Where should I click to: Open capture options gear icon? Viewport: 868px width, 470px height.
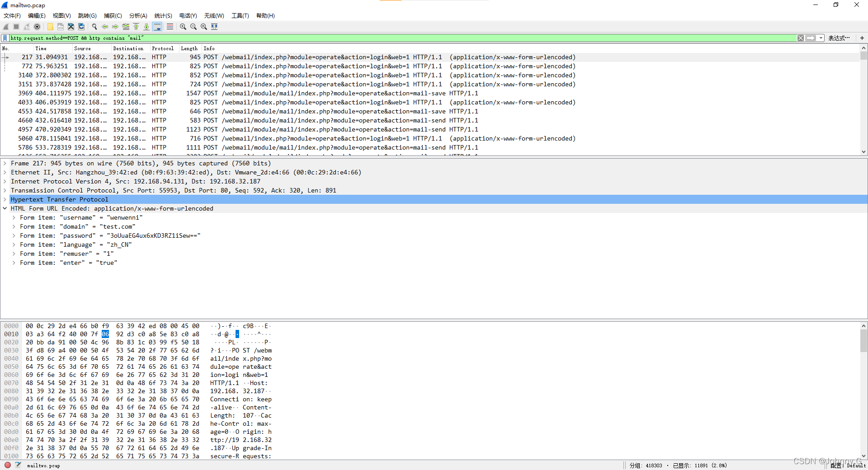tap(37, 27)
